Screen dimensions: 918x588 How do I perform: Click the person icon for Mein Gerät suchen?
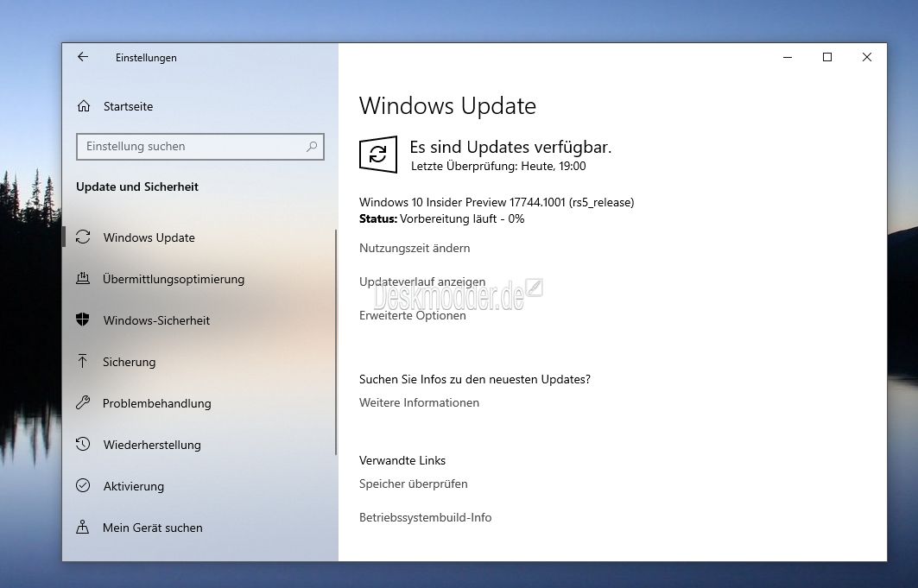pos(83,528)
